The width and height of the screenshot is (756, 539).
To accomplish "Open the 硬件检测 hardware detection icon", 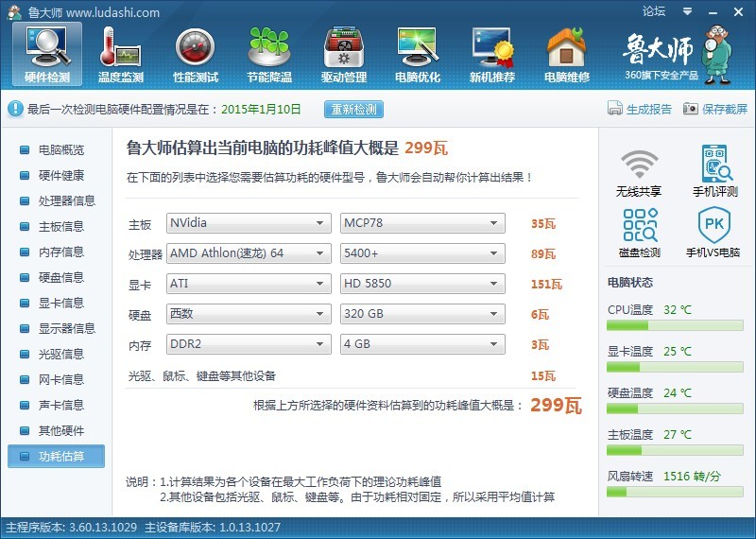I will coord(46,54).
